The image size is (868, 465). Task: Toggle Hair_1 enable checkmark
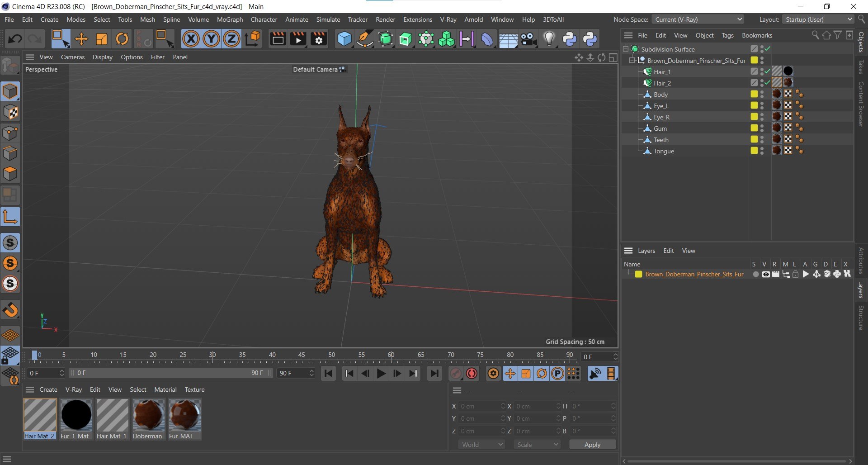[x=768, y=71]
